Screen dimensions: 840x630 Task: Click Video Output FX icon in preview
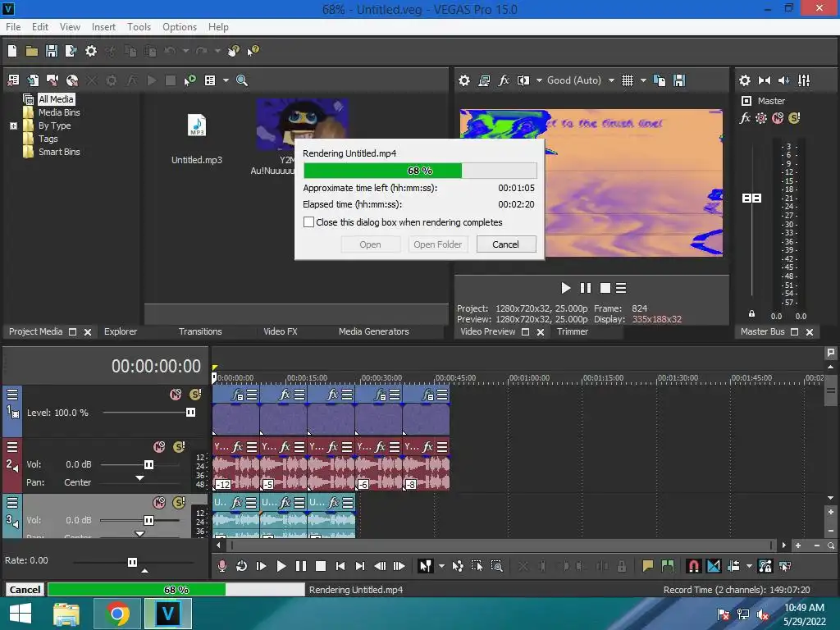(x=504, y=80)
